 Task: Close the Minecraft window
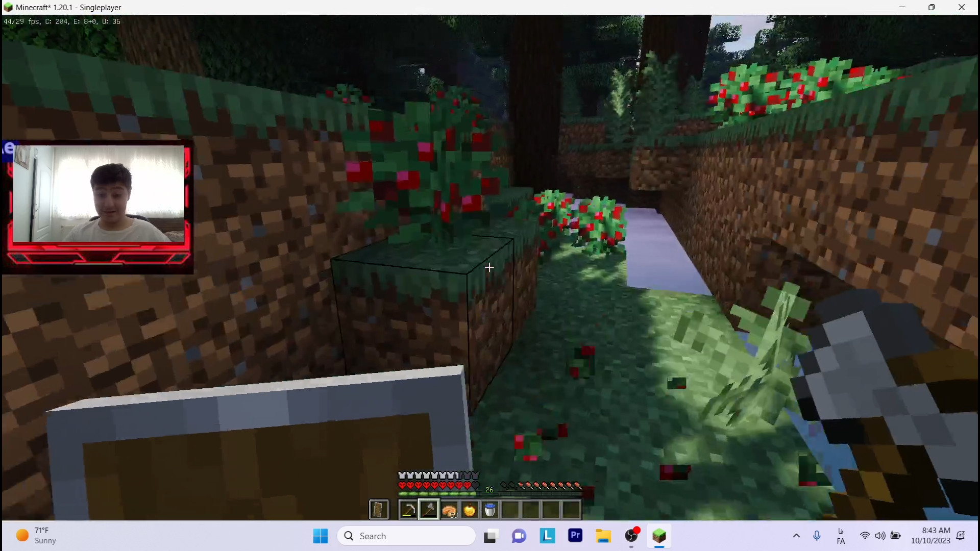pyautogui.click(x=962, y=7)
